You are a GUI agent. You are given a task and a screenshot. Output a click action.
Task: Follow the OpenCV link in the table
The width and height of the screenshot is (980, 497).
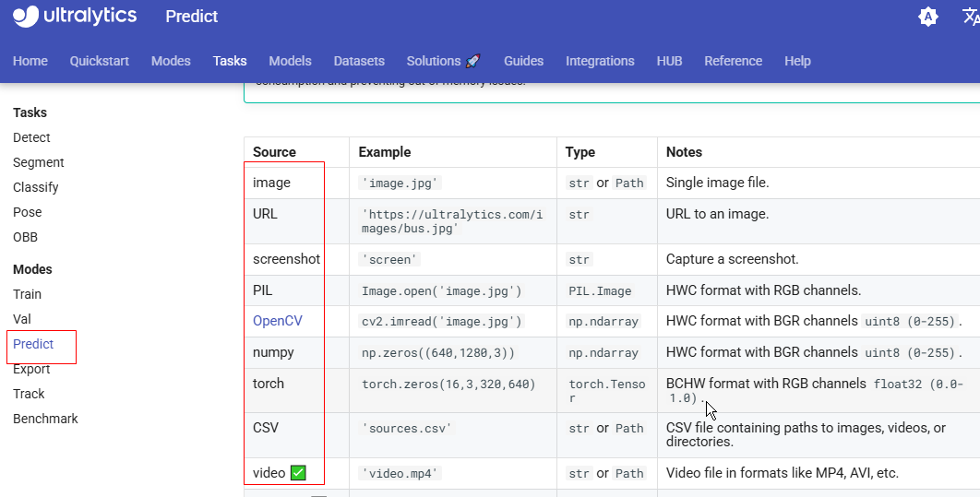(x=278, y=321)
